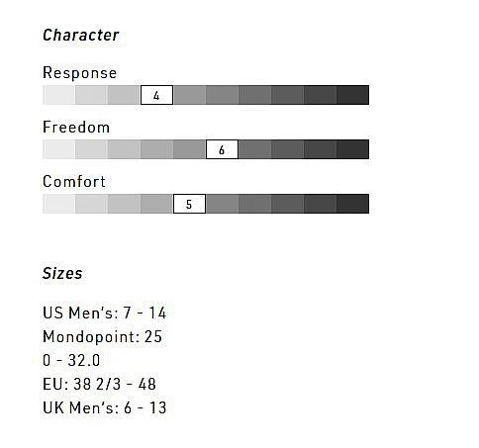The image size is (479, 448).
Task: Select the Response rating box showing 4
Action: click(x=156, y=95)
